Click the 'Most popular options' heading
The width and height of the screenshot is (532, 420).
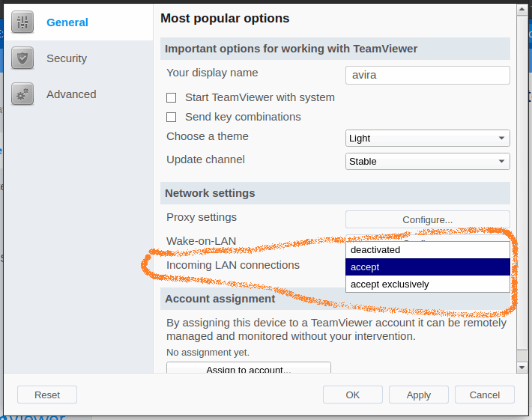click(x=225, y=18)
